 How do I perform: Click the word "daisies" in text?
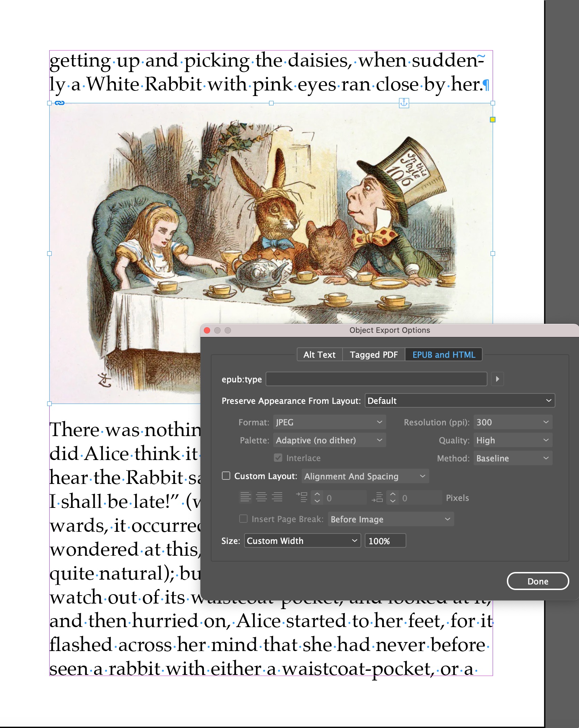(318, 60)
